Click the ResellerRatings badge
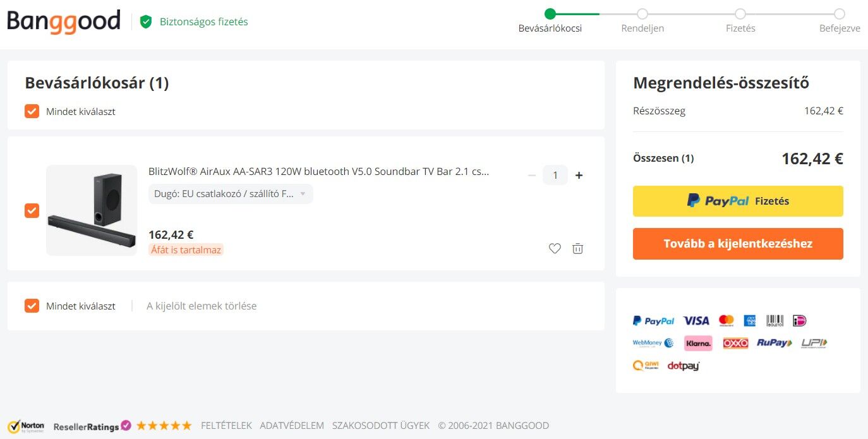The height and width of the screenshot is (439, 868). [x=92, y=426]
